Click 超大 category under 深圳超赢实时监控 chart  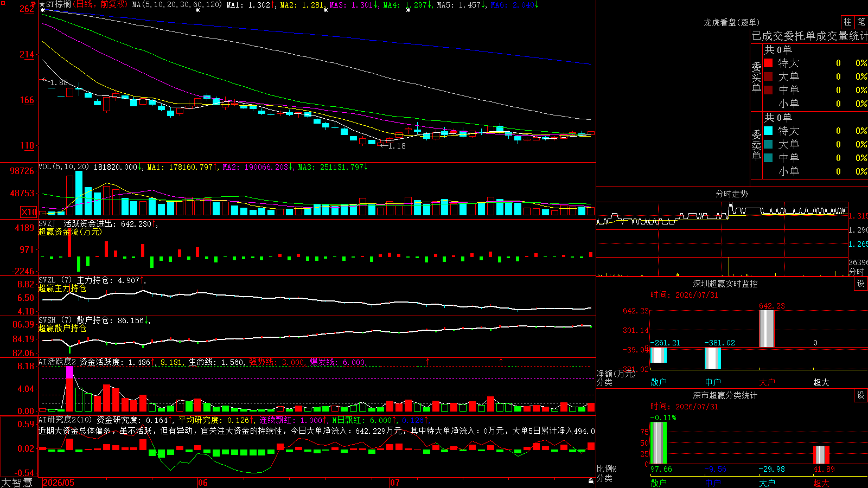coord(821,382)
